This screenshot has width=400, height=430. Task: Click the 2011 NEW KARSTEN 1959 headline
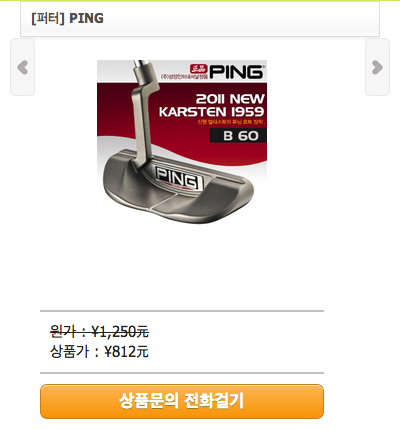(212, 105)
